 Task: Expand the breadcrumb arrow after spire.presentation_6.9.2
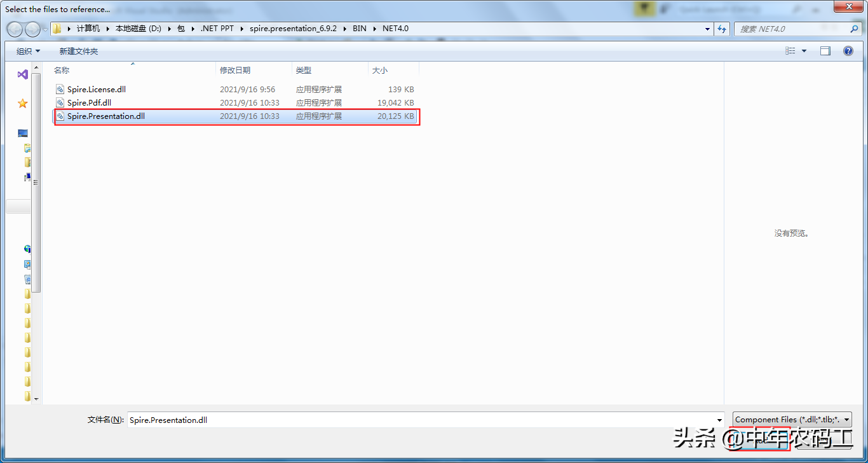[x=345, y=29]
